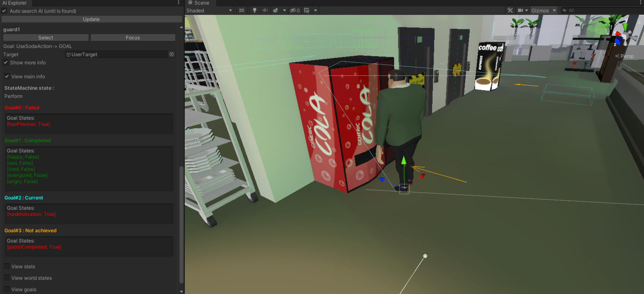Image resolution: width=644 pixels, height=294 pixels.
Task: Uncheck Auto search AI checkbox
Action: (x=4, y=11)
